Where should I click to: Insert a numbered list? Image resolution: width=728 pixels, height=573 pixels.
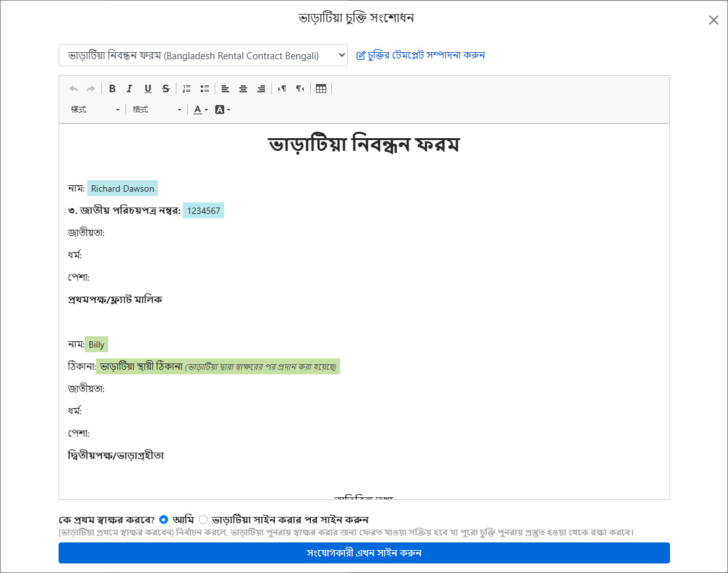(x=187, y=88)
